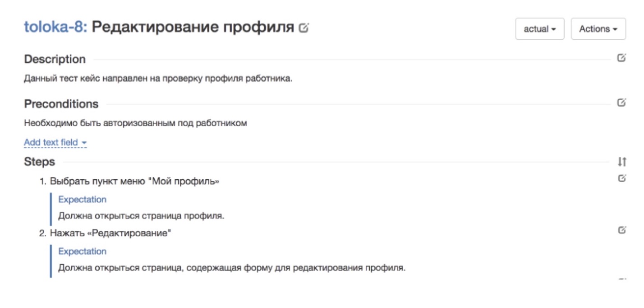Click the Expectation label under step 1
This screenshot has height=308, width=644.
[83, 199]
